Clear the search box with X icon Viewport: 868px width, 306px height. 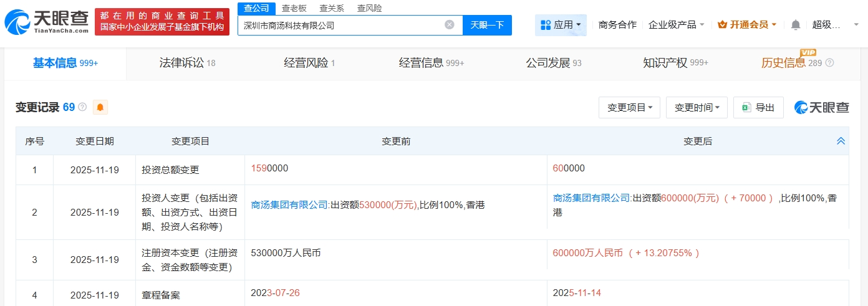click(x=449, y=25)
